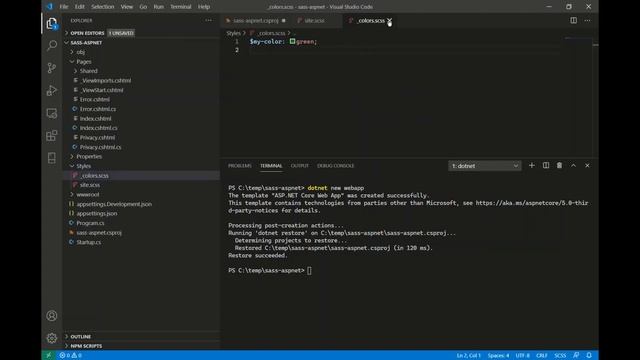This screenshot has height=360, width=640.
Task: Open the Help menu
Action: pos(204,7)
